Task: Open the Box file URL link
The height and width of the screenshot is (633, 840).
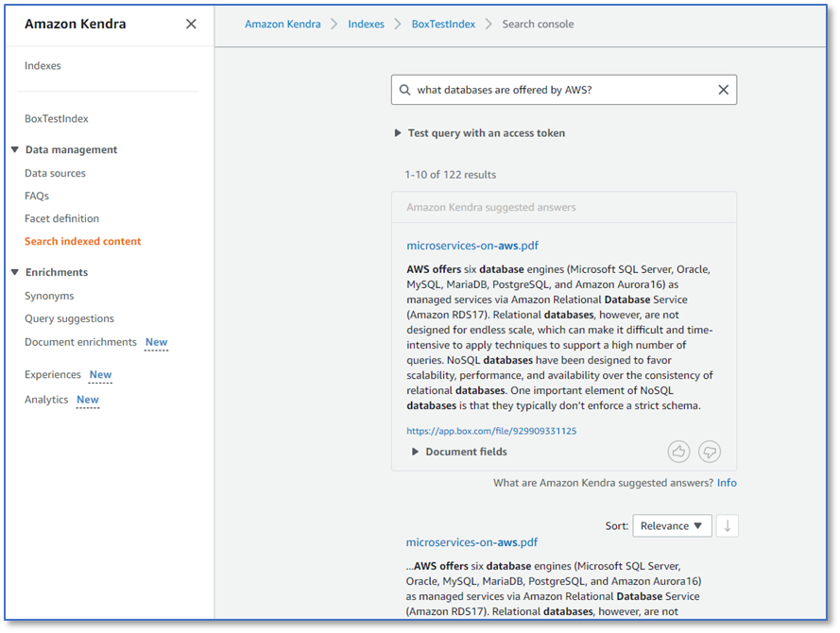Action: click(491, 431)
